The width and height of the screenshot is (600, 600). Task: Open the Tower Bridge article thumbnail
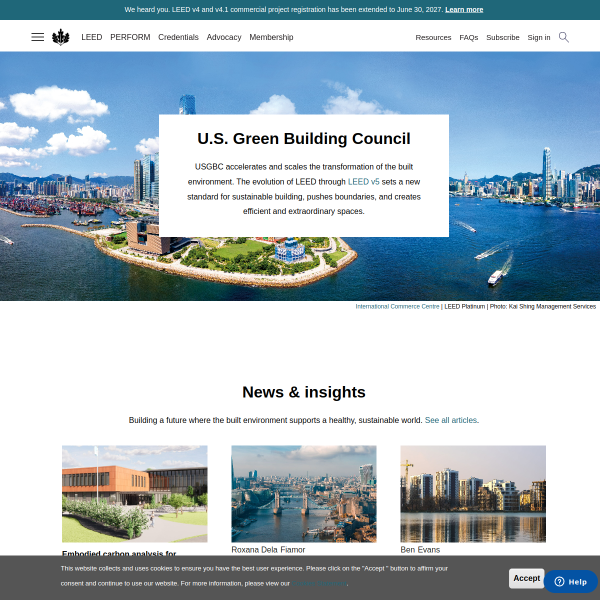tap(304, 494)
